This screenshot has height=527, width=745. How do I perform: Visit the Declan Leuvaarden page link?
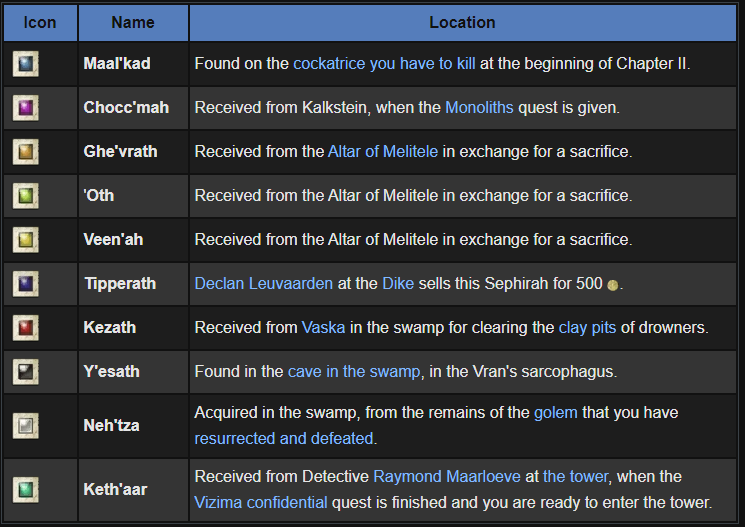[263, 284]
